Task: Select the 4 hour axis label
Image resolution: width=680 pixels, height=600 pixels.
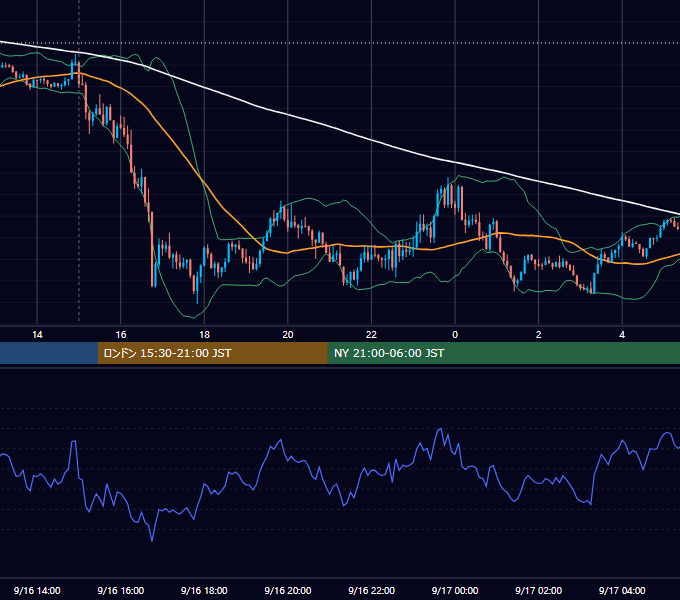Action: pos(622,335)
